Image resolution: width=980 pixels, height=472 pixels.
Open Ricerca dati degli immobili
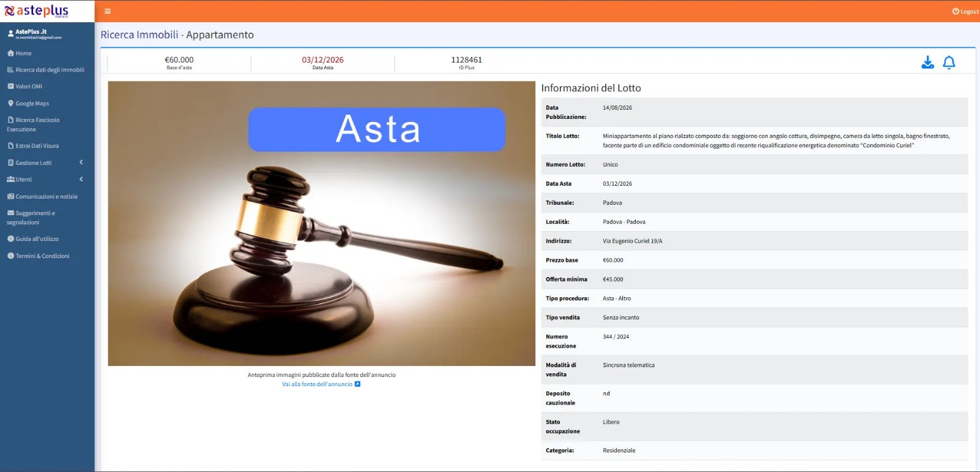point(47,70)
